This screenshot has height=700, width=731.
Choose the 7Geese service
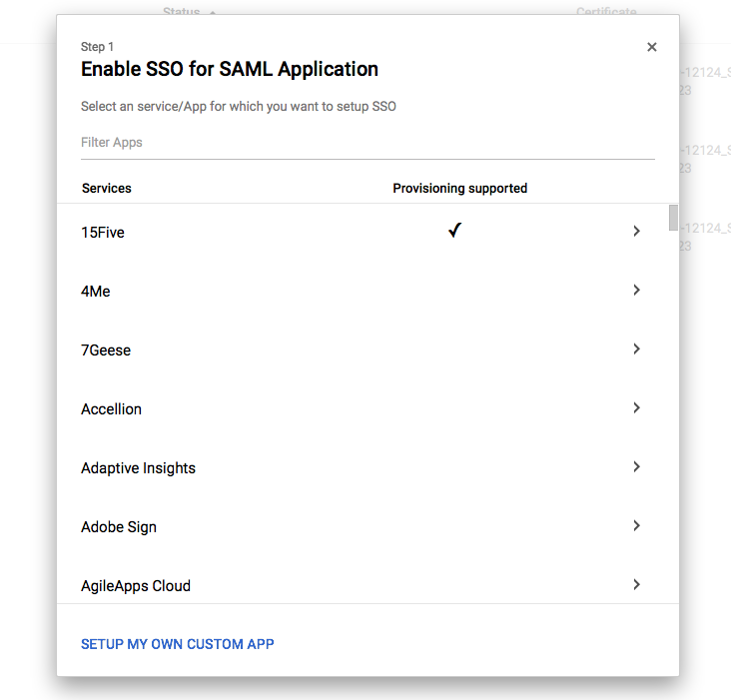pyautogui.click(x=106, y=350)
